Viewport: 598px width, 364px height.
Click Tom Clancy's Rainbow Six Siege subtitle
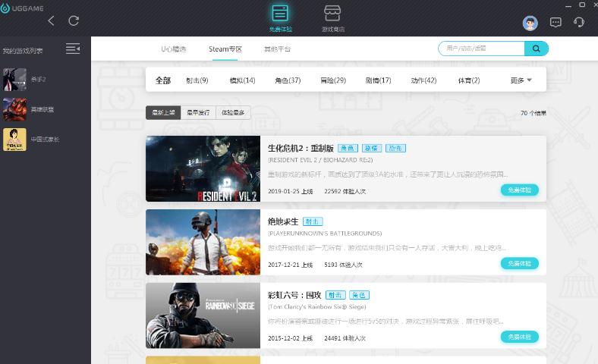(x=317, y=307)
